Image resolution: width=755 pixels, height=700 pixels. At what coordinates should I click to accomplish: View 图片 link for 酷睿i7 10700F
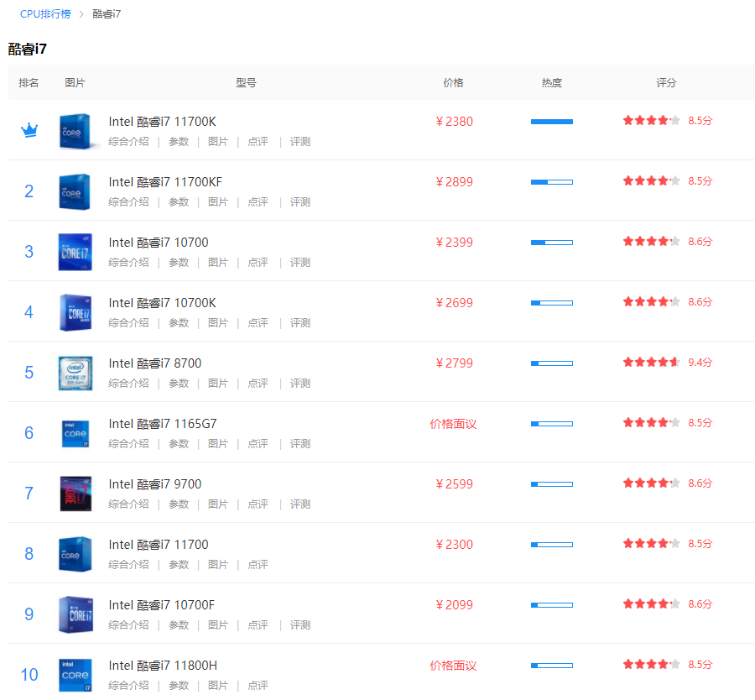tap(218, 625)
